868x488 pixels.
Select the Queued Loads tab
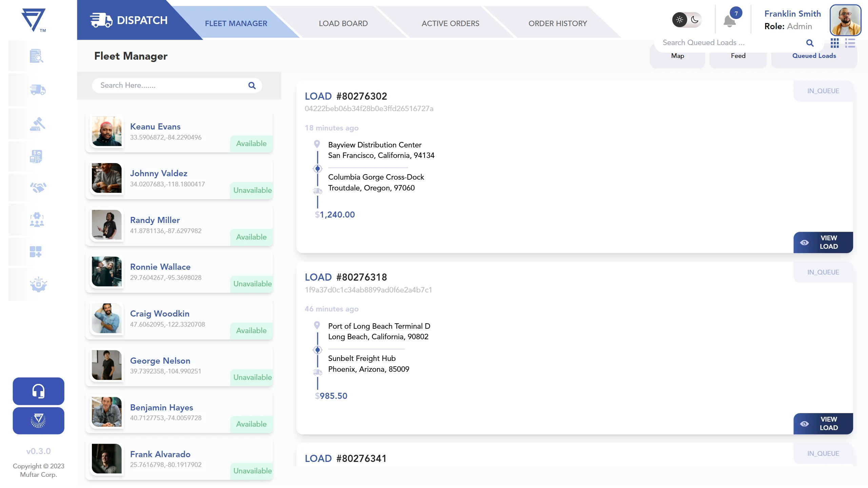814,56
